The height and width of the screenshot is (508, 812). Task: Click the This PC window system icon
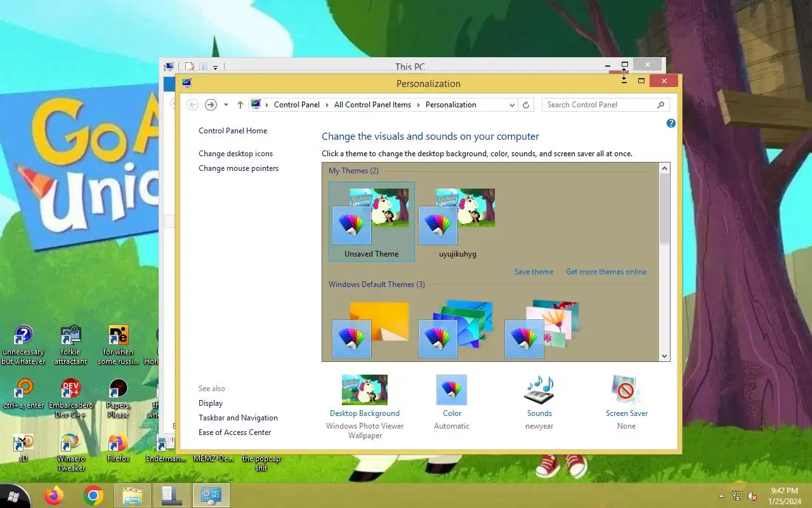click(169, 67)
